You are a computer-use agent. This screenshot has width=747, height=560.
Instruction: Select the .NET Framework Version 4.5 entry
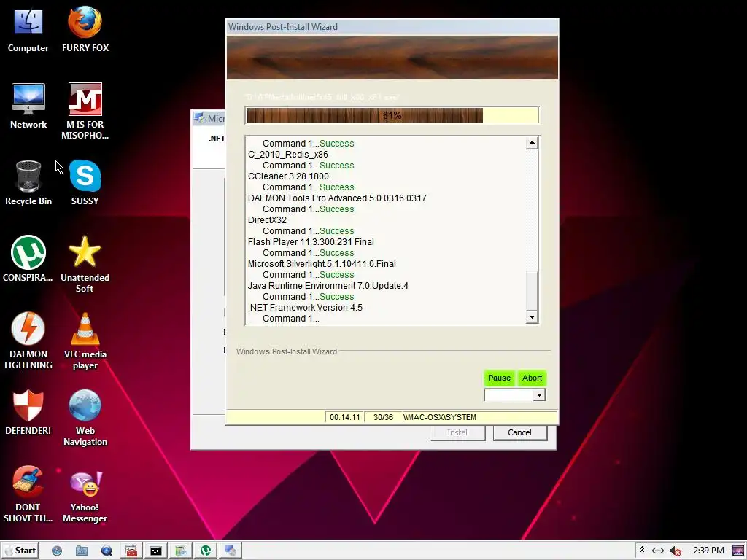pos(305,308)
